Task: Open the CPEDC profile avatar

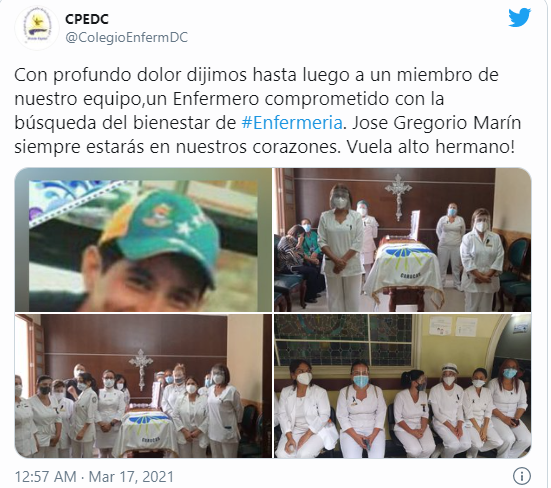Action: 37,28
